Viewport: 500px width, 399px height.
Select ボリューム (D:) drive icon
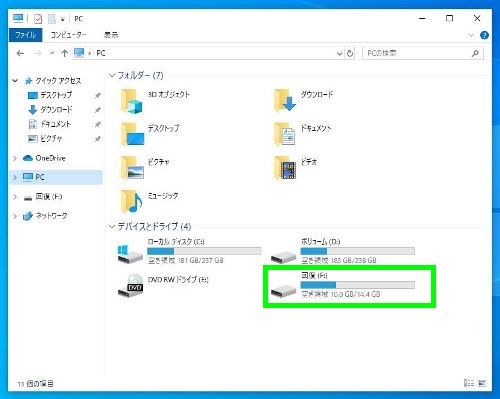pos(283,256)
